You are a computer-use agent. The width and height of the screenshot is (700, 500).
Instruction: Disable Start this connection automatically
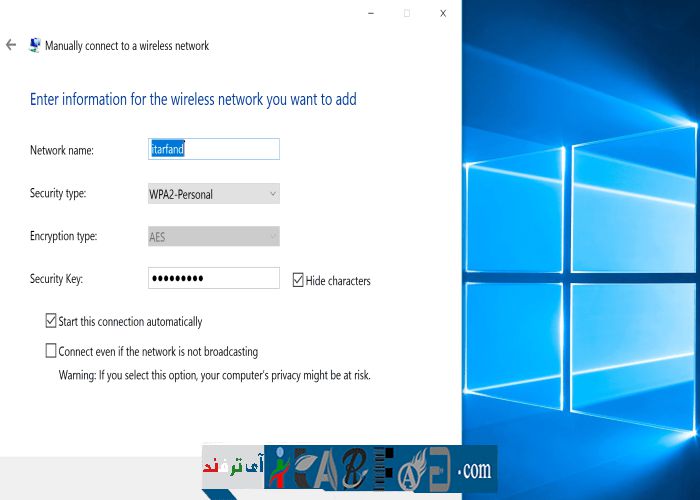tap(52, 321)
